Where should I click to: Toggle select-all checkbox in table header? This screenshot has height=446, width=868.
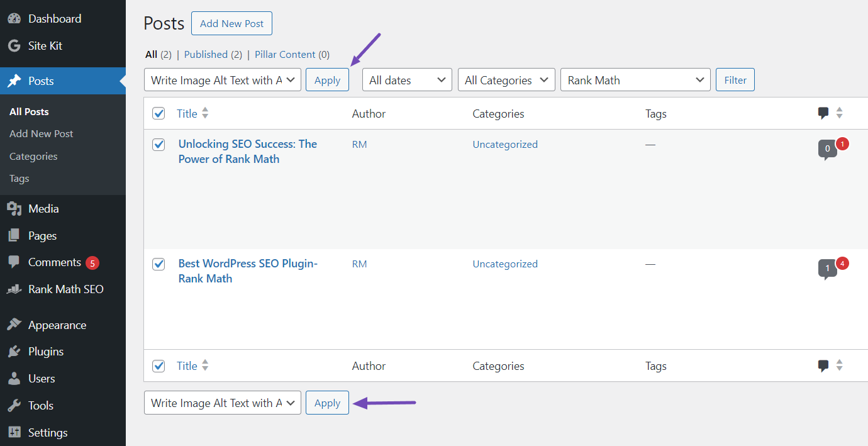click(x=159, y=113)
